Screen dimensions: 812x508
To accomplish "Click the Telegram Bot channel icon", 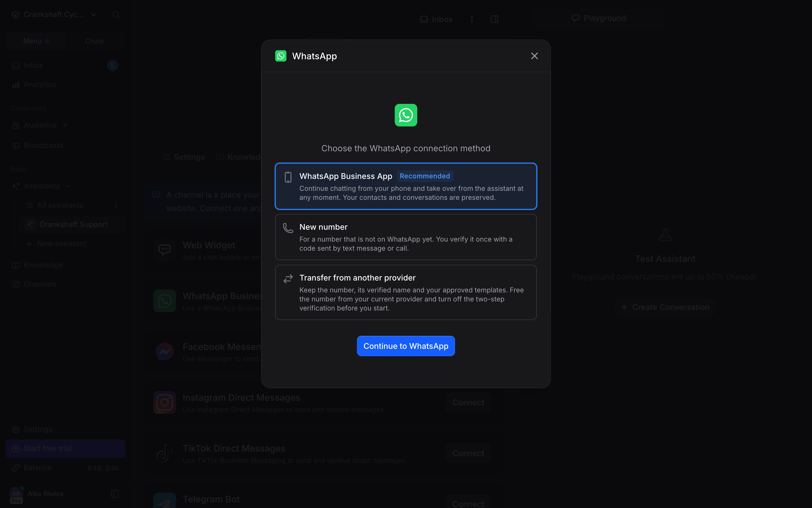I will coord(164,501).
